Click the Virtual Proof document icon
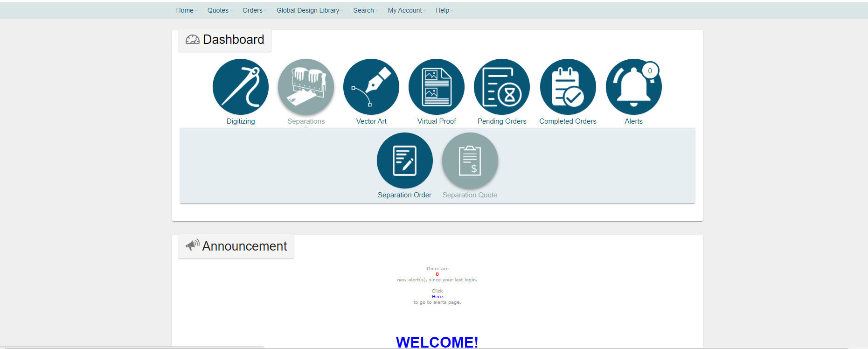Viewport: 868px width, 349px height. coord(437,87)
